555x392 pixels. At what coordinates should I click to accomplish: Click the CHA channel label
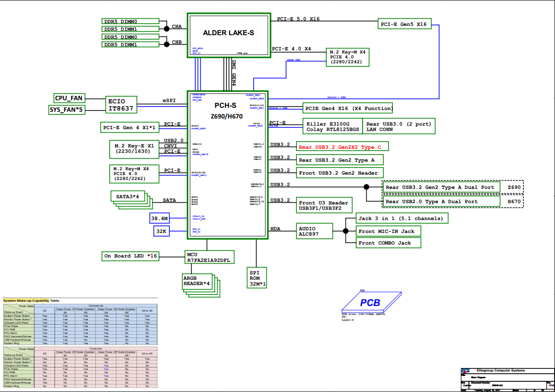(x=177, y=27)
